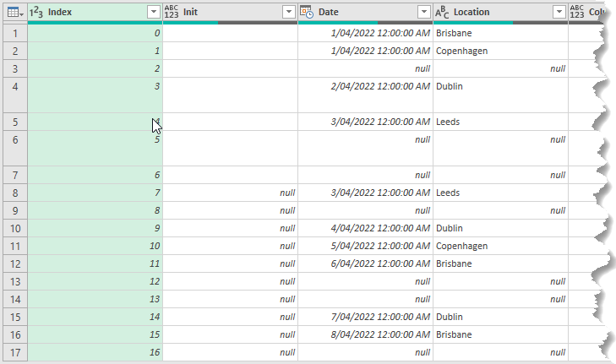Click the Index column whole-number type icon
Image resolution: width=616 pixels, height=364 pixels.
(x=36, y=12)
